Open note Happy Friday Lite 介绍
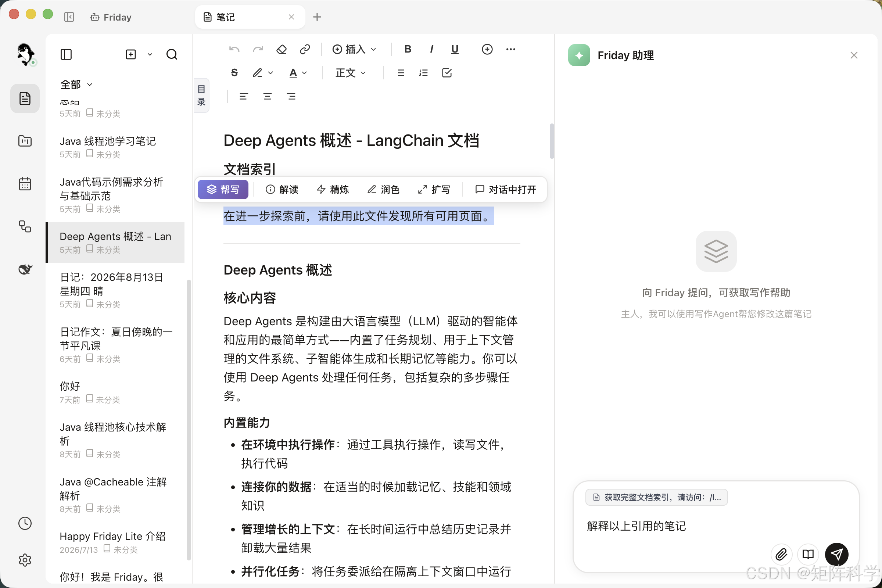The image size is (882, 588). (115, 542)
